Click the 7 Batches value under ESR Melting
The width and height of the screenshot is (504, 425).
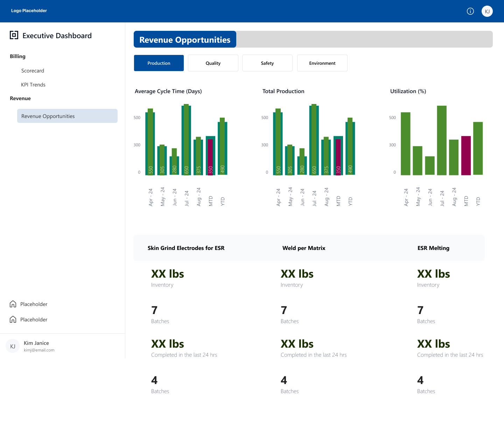420,310
